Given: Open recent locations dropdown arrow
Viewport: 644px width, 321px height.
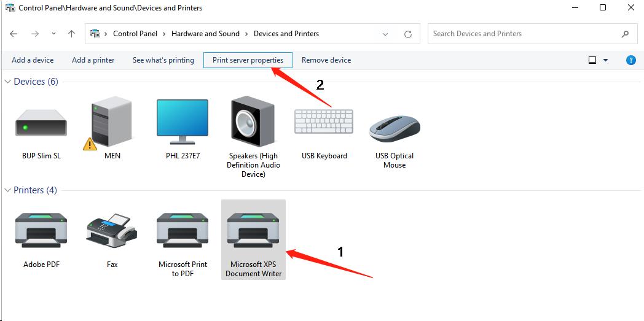Looking at the screenshot, I should pos(53,34).
